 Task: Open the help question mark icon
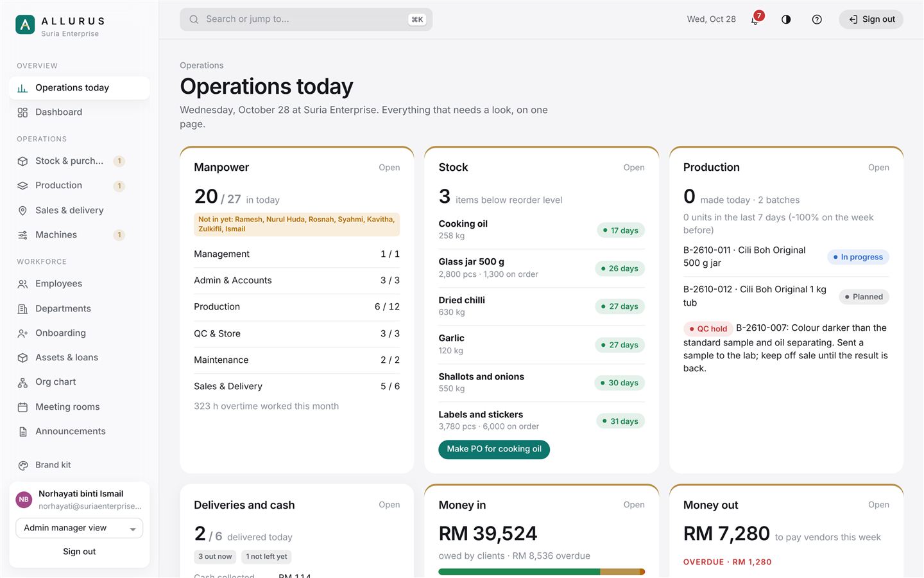pyautogui.click(x=817, y=19)
